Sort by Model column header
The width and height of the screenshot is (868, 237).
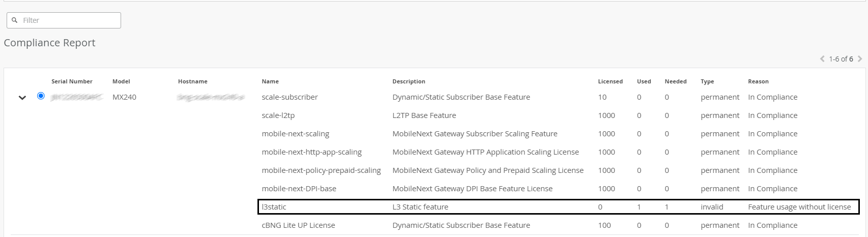[121, 81]
